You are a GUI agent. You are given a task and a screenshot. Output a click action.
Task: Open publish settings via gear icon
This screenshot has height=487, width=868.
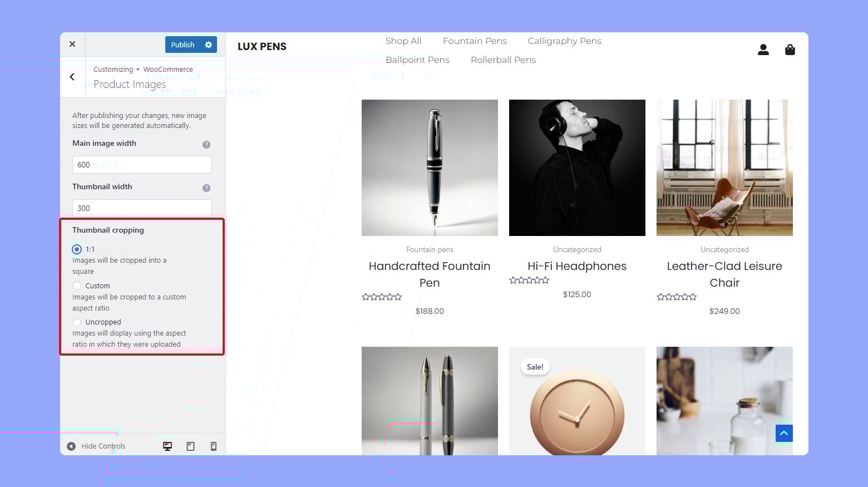click(x=208, y=45)
